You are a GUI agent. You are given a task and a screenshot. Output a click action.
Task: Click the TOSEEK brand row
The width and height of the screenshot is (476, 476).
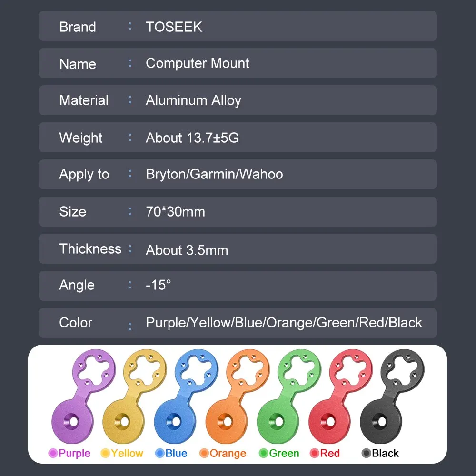[238, 26]
